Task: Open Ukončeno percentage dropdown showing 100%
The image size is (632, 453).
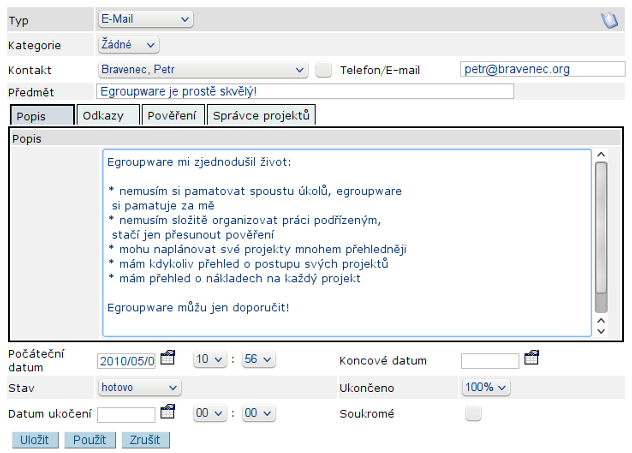Action: pos(486,387)
